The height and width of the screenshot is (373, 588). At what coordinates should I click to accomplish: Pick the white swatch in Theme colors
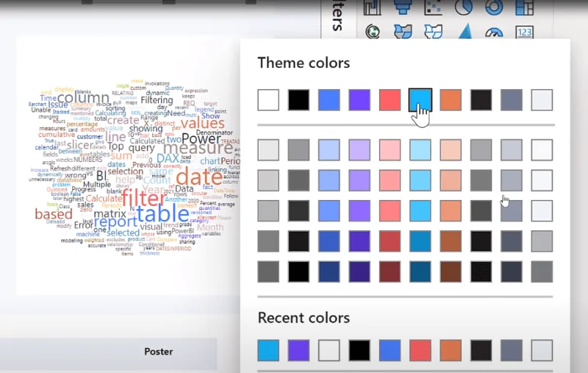[268, 100]
